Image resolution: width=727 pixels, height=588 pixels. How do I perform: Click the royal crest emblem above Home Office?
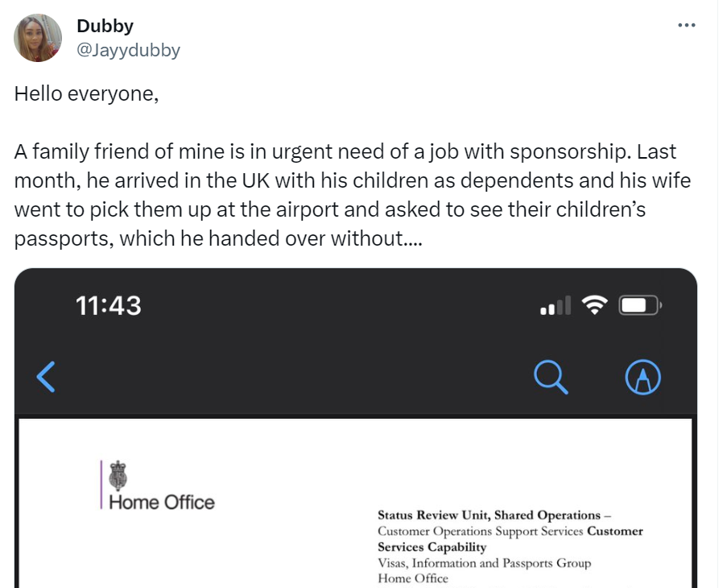point(119,475)
